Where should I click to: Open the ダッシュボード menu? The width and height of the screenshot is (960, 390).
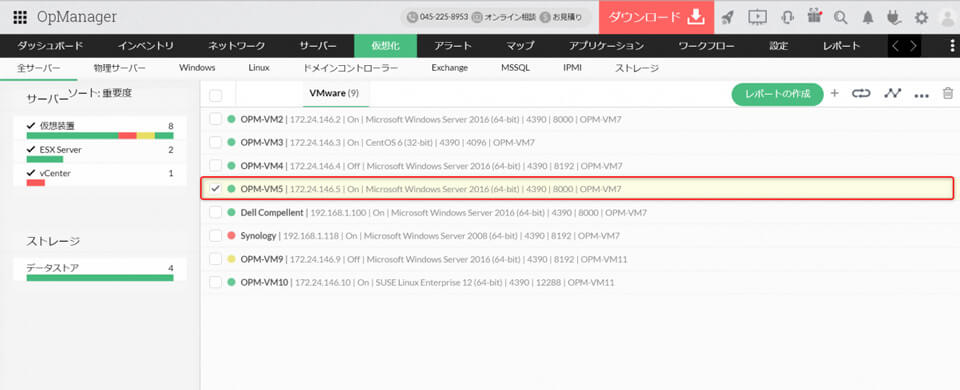50,46
